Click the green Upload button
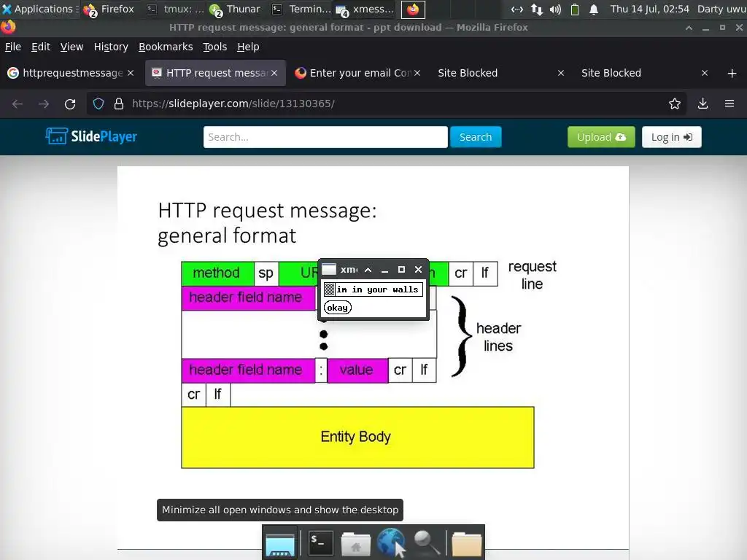The height and width of the screenshot is (560, 747). point(601,137)
